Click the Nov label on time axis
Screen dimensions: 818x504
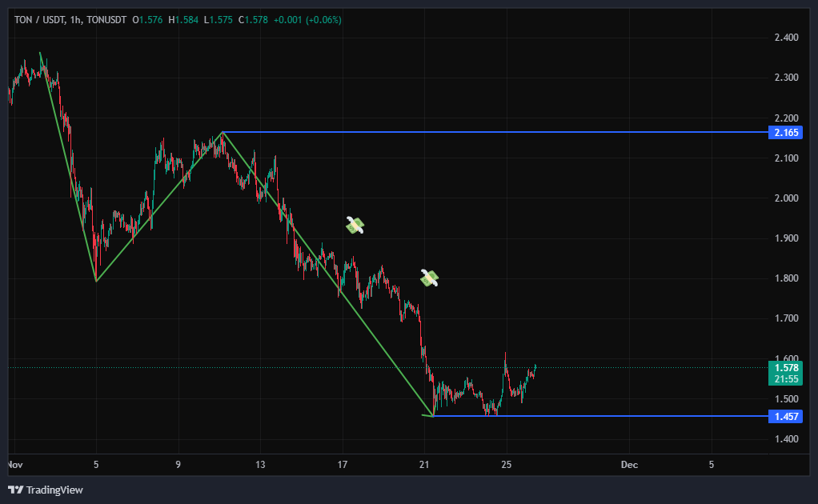point(15,464)
